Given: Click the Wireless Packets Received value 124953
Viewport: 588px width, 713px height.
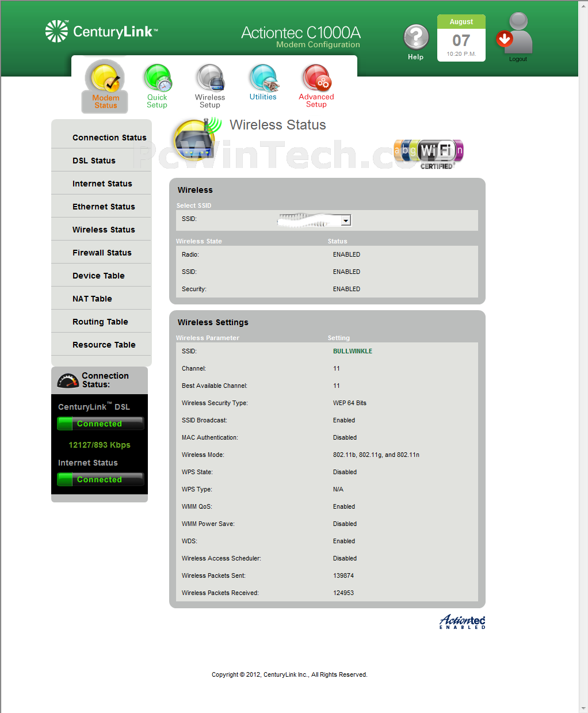Looking at the screenshot, I should (343, 593).
